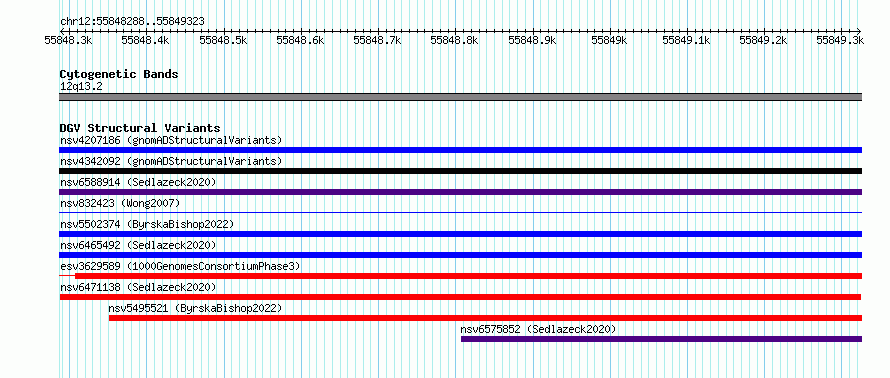This screenshot has height=378, width=890.
Task: Click the 55848.8k ruler tick label
Action: (455, 40)
